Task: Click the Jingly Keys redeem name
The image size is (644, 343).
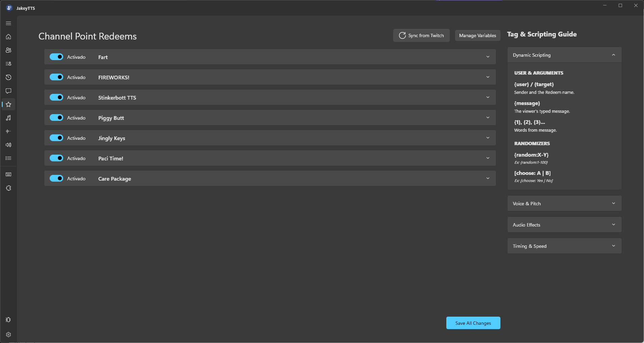Action: coord(112,138)
